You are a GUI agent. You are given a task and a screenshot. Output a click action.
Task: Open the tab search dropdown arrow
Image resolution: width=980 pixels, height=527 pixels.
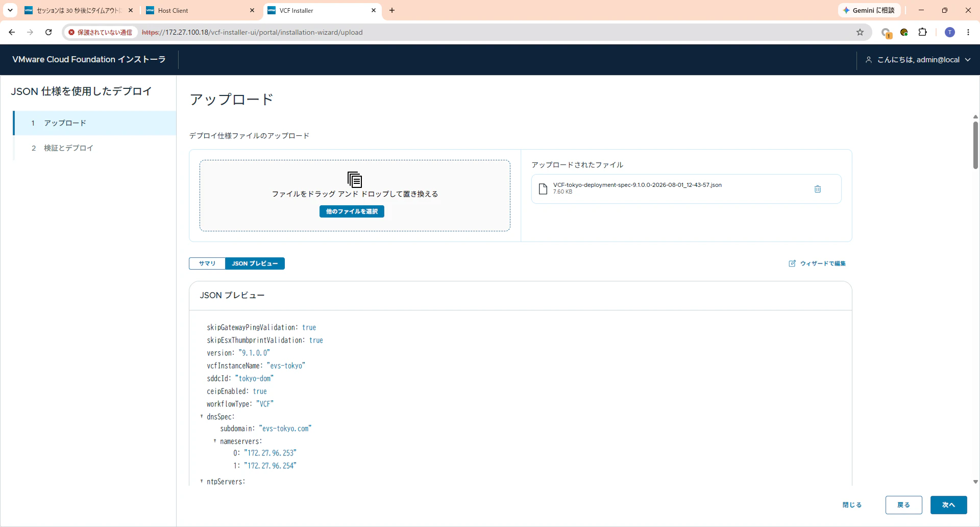(x=10, y=10)
